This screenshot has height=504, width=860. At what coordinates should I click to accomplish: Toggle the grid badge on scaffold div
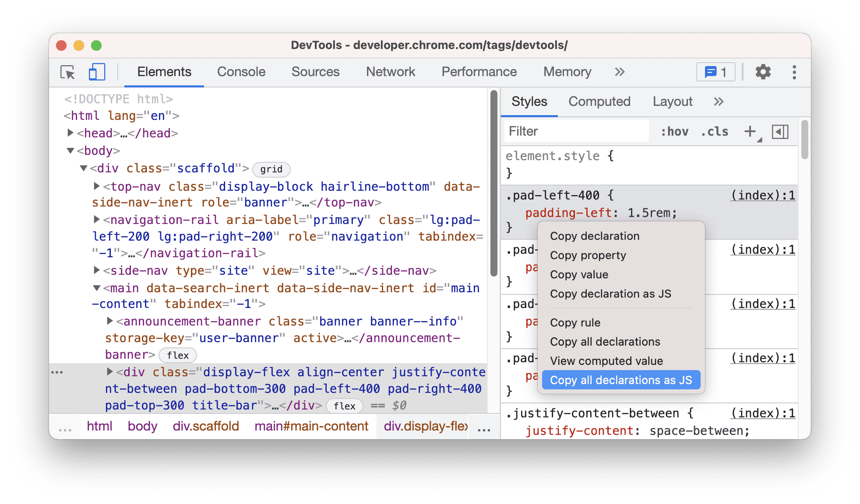(x=271, y=168)
